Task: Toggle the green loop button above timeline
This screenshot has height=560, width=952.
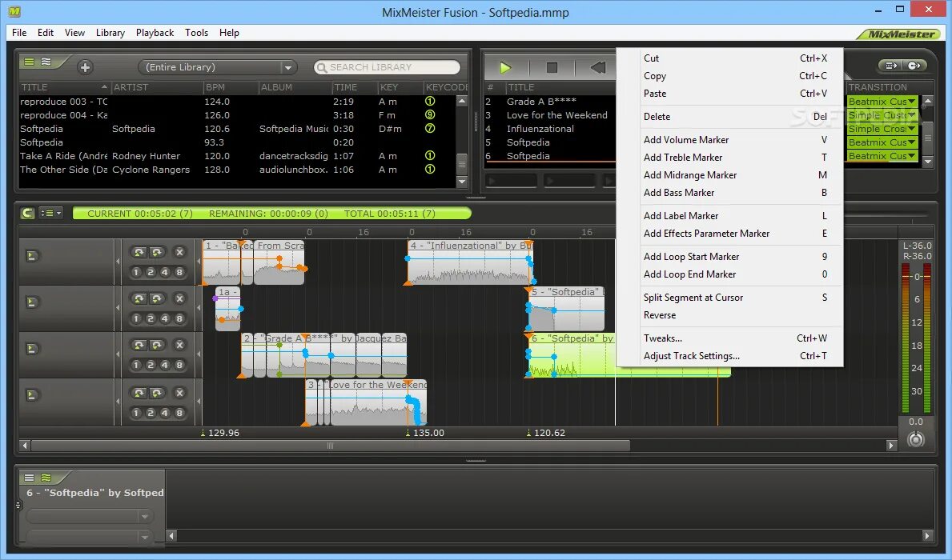Action: pyautogui.click(x=27, y=213)
